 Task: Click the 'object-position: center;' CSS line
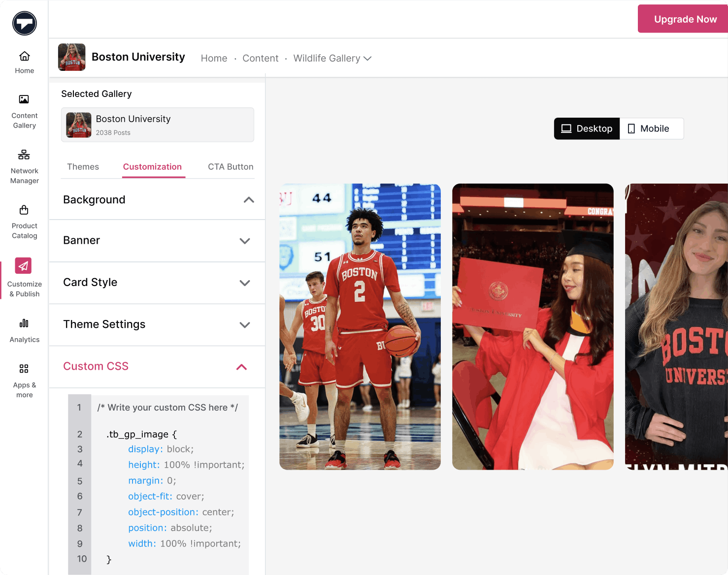coord(181,512)
